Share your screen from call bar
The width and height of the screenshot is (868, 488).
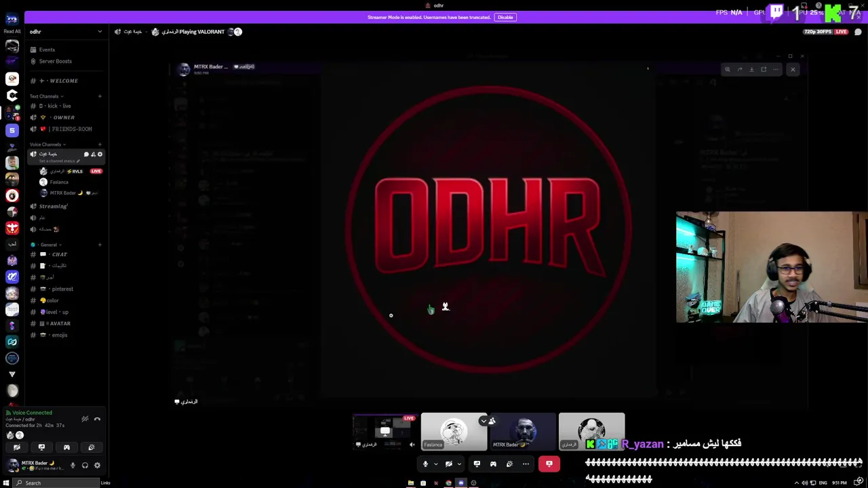(x=477, y=464)
